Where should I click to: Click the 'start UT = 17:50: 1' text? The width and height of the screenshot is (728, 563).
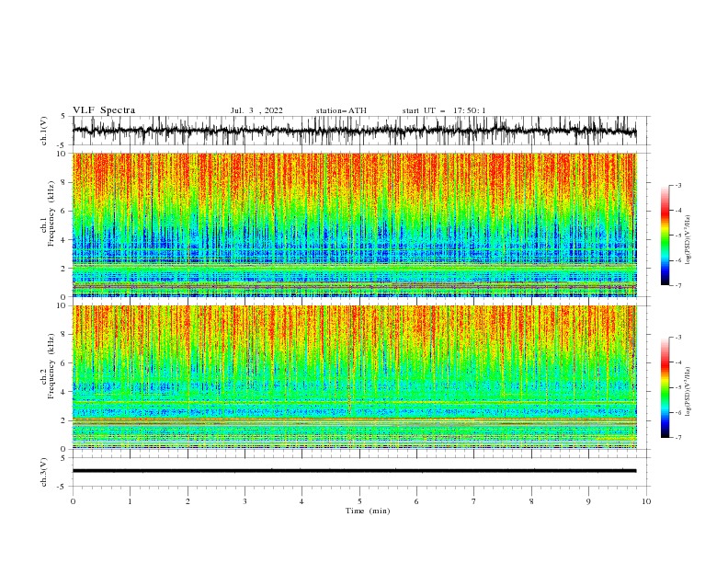(x=444, y=110)
